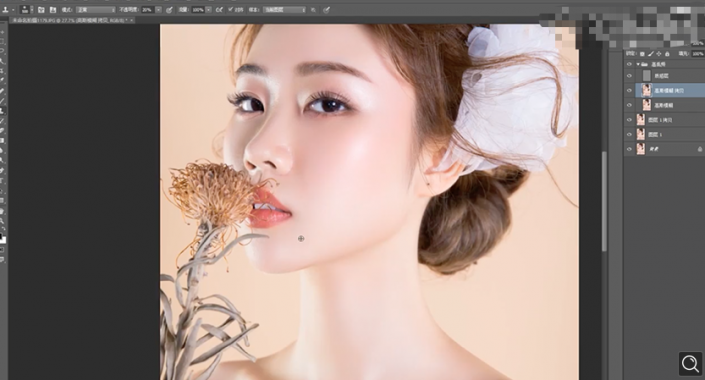Select the Move tool in the toolbox
The height and width of the screenshot is (380, 705).
pyautogui.click(x=3, y=32)
